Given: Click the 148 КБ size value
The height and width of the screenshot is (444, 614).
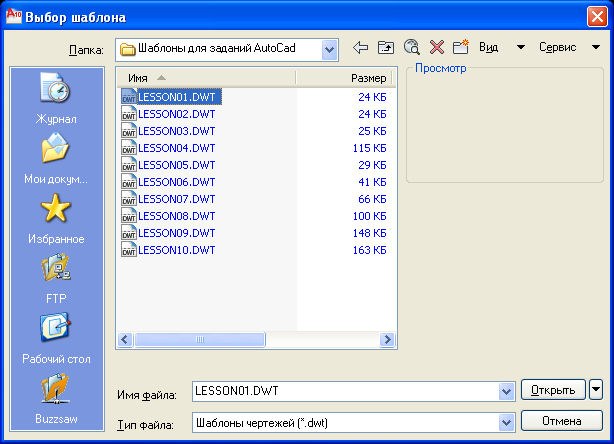Looking at the screenshot, I should point(370,233).
